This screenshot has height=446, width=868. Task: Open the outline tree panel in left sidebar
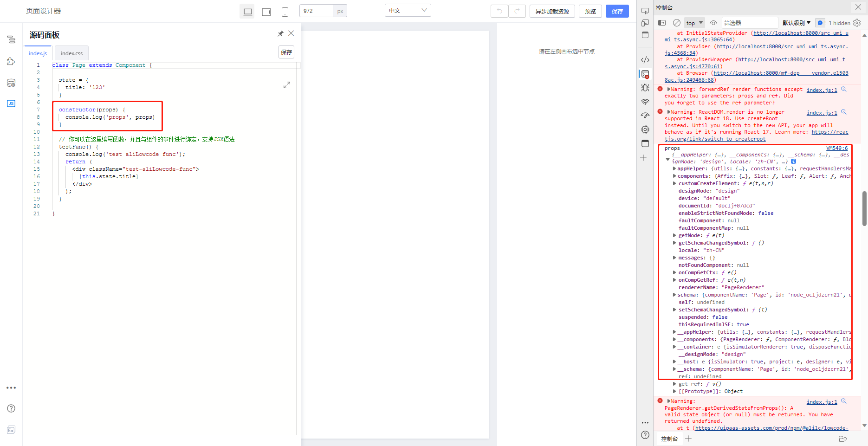(x=10, y=39)
